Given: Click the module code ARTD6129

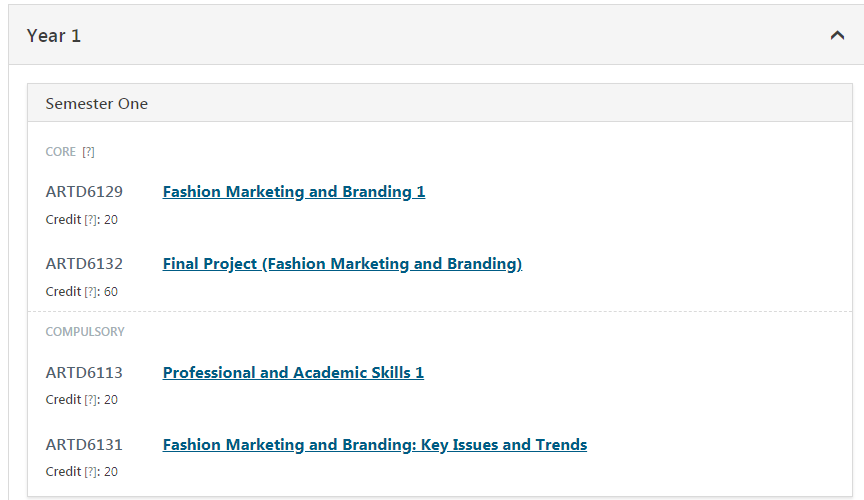Looking at the screenshot, I should [84, 192].
